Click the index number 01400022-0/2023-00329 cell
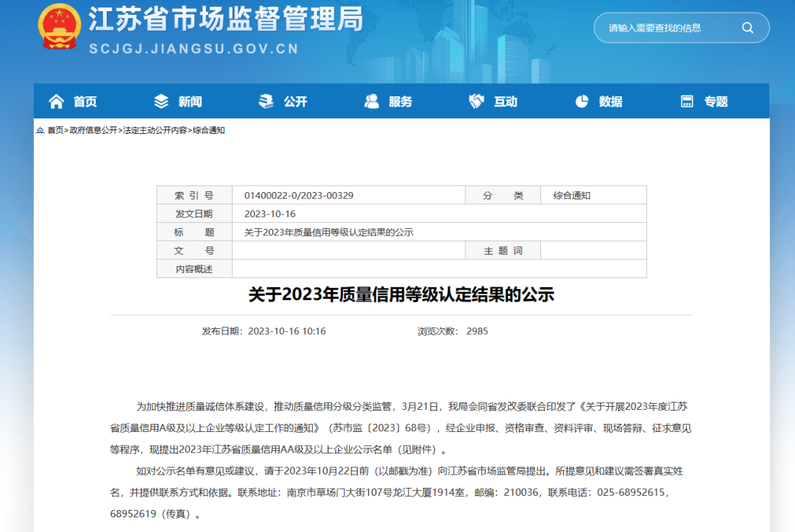Viewport: 795px width, 532px height. (299, 196)
